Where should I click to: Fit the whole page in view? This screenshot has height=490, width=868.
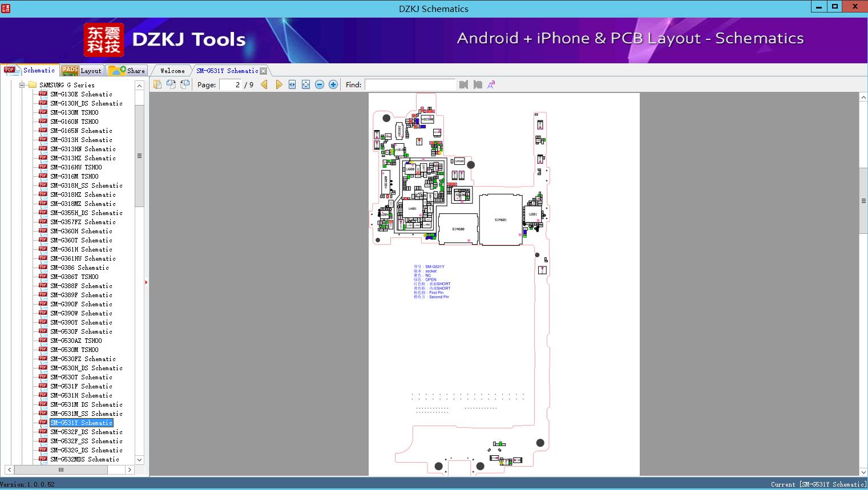[306, 84]
